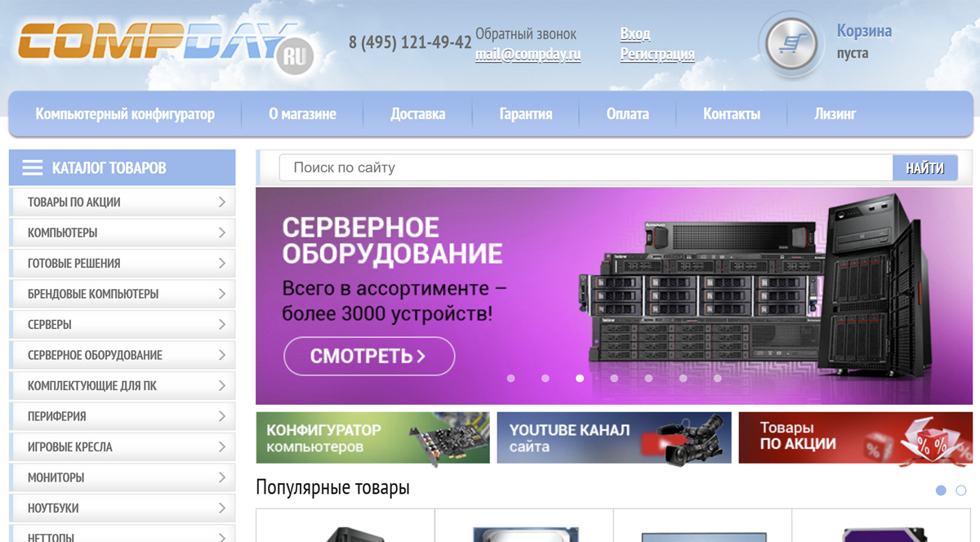Image resolution: width=980 pixels, height=542 pixels.
Task: Switch to second Популярные товары page dot
Action: click(960, 491)
